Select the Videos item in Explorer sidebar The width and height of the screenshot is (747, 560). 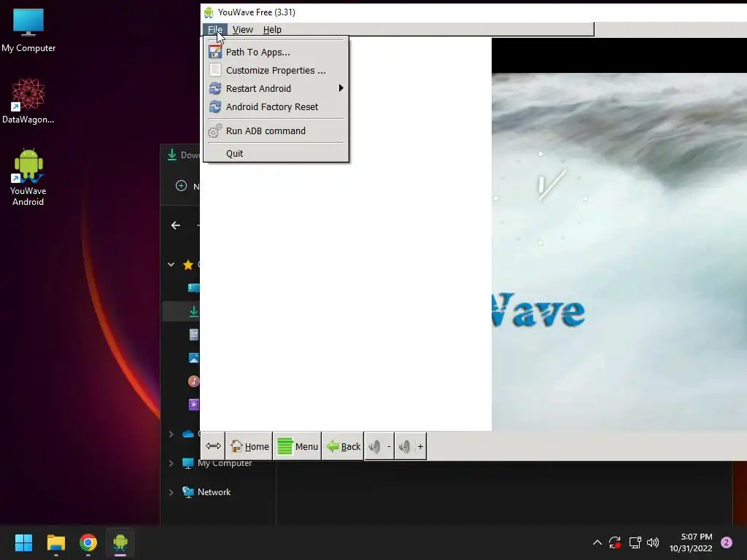click(193, 405)
